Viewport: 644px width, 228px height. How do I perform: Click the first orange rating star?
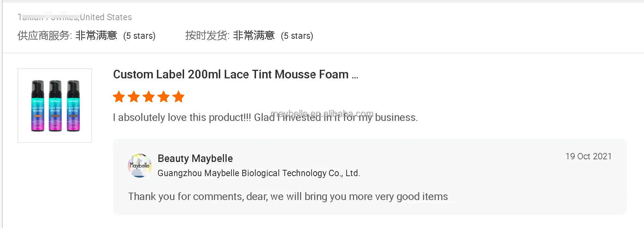coord(119,97)
